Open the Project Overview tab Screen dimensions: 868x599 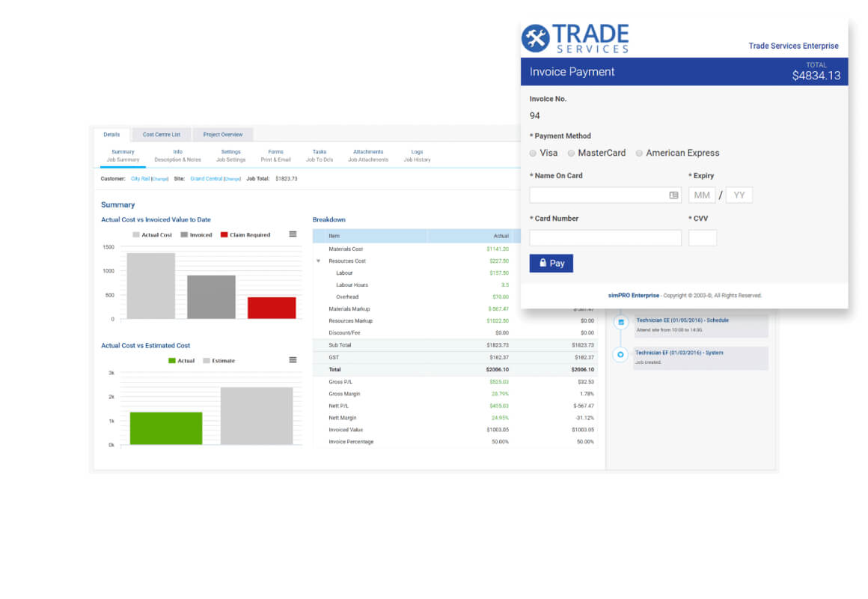222,135
